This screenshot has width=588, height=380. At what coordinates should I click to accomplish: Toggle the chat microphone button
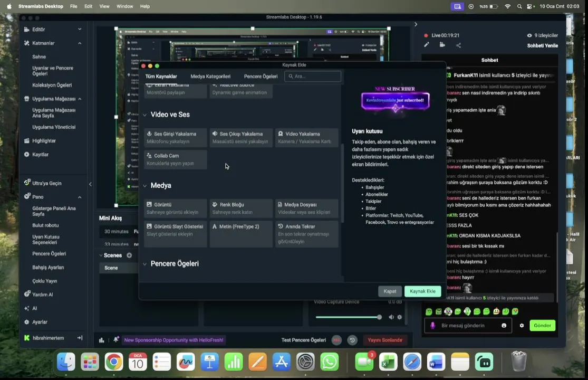(432, 325)
